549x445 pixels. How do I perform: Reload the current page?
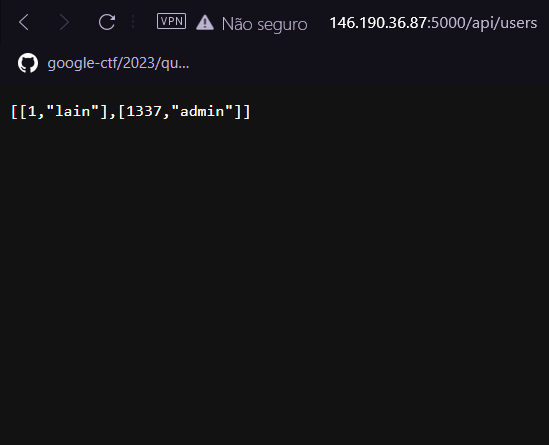click(107, 22)
